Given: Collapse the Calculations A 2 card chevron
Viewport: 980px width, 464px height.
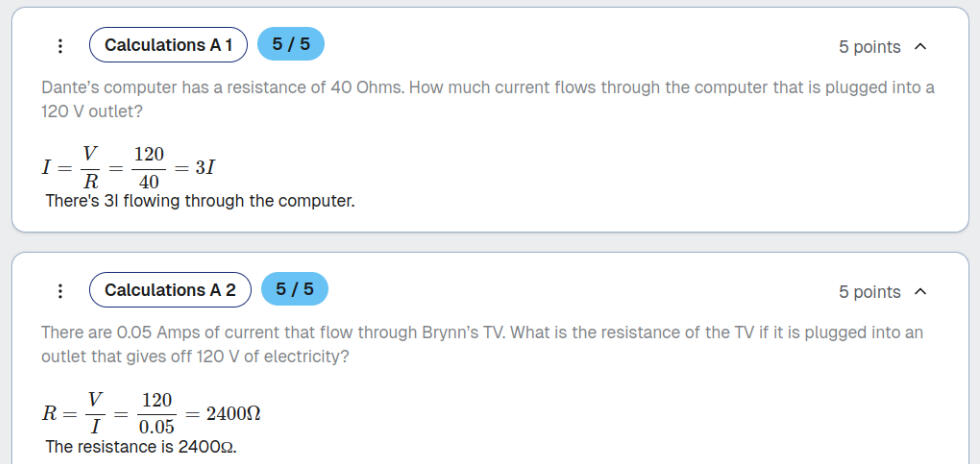Looking at the screenshot, I should 921,292.
